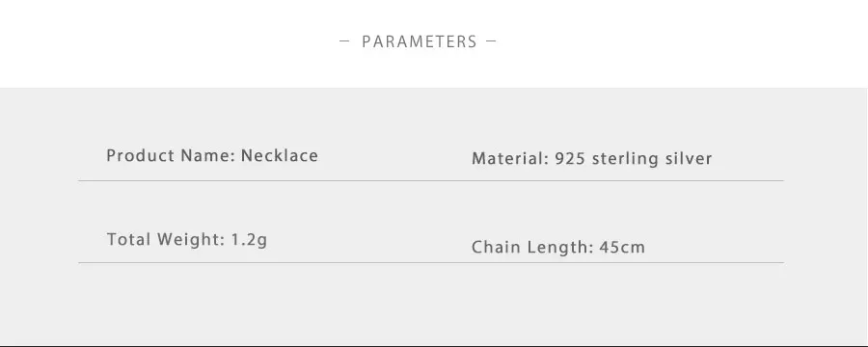Click the word Total in Total Weight
Viewport: 868px width, 347px height.
point(128,240)
